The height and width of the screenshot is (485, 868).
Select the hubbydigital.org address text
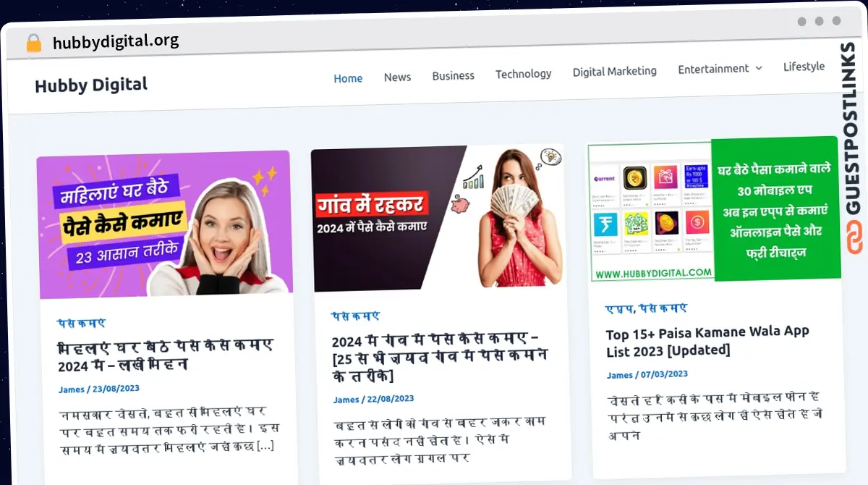click(116, 41)
